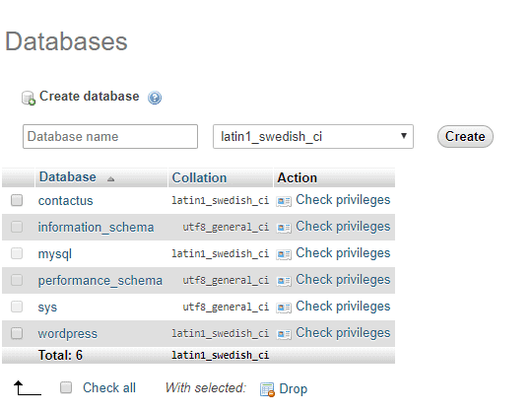Select the wordpress database checkbox

17,333
